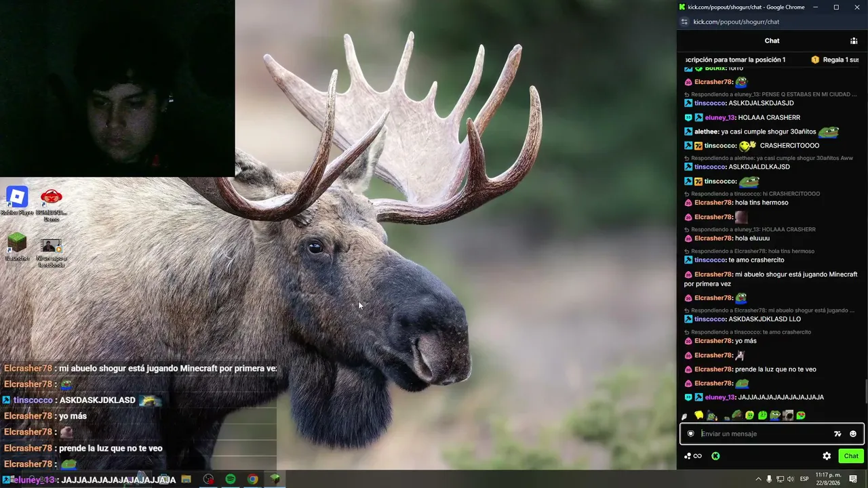Click the green Kick K circle icon

pyautogui.click(x=715, y=456)
